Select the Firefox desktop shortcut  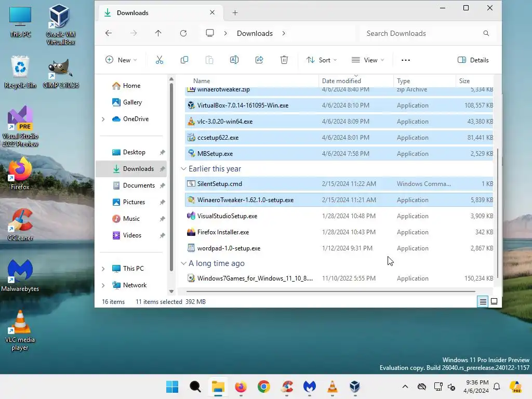(20, 173)
